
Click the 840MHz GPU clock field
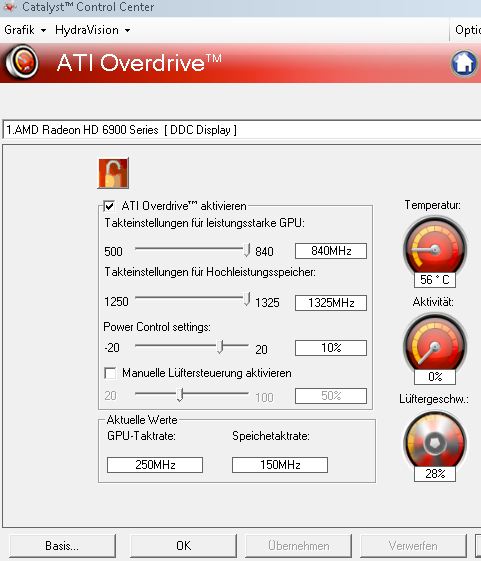(x=331, y=251)
